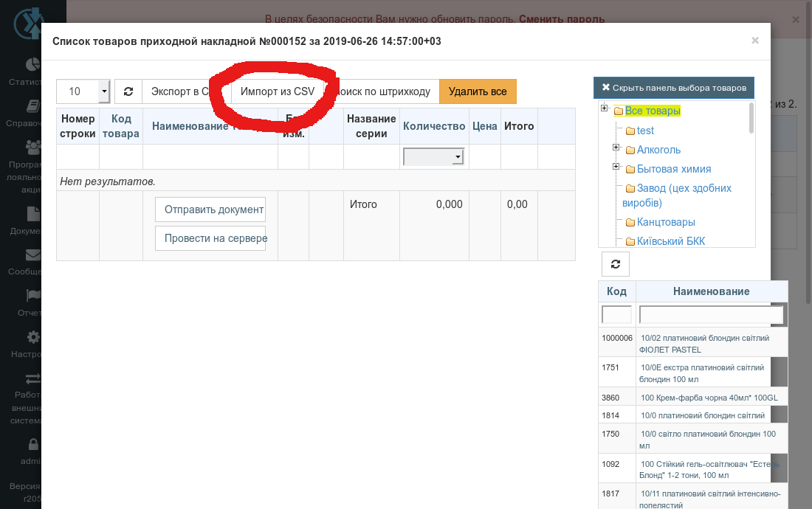812x509 pixels.
Task: Select the product row with code 1092
Action: pyautogui.click(x=693, y=469)
